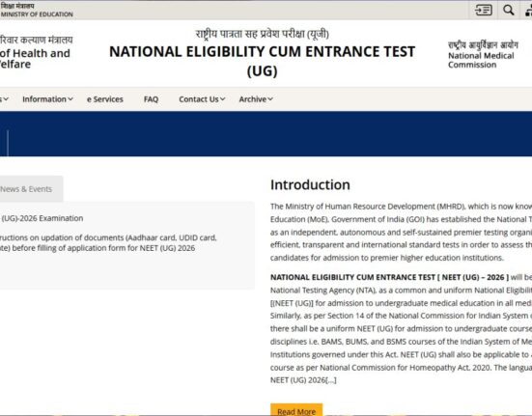The image size is (532, 416).
Task: Click the Hindi title राष्ट्रीय पात्रता सह प्रवेश परीक्षा
Action: tap(262, 34)
